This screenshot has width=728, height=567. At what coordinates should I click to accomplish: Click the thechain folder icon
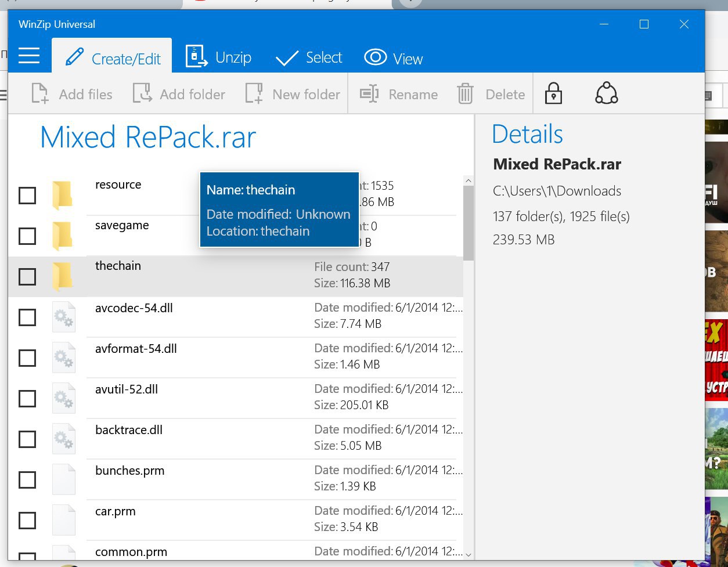(x=62, y=276)
